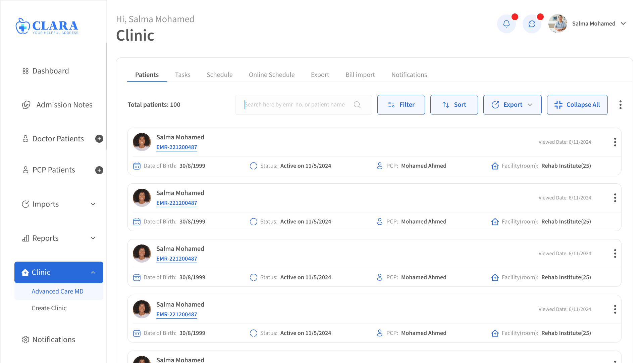Open the first patient card's kebab menu
The image size is (644, 363).
pos(615,142)
